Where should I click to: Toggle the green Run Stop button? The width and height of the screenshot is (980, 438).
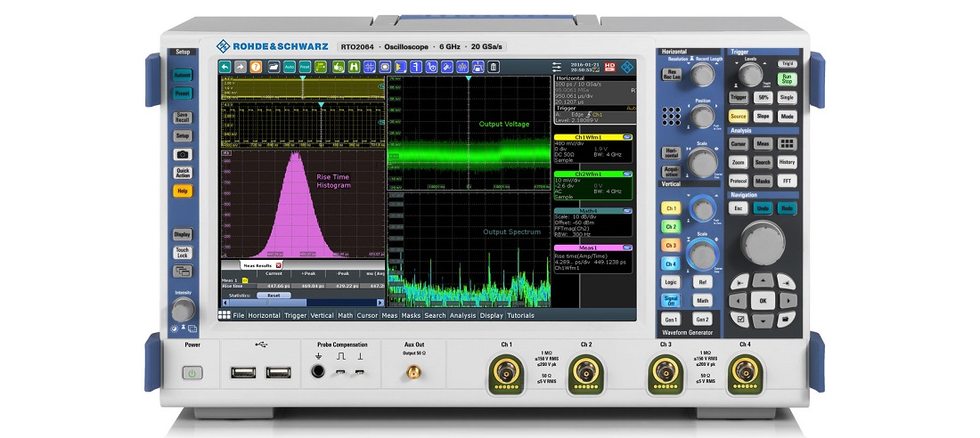tap(787, 79)
